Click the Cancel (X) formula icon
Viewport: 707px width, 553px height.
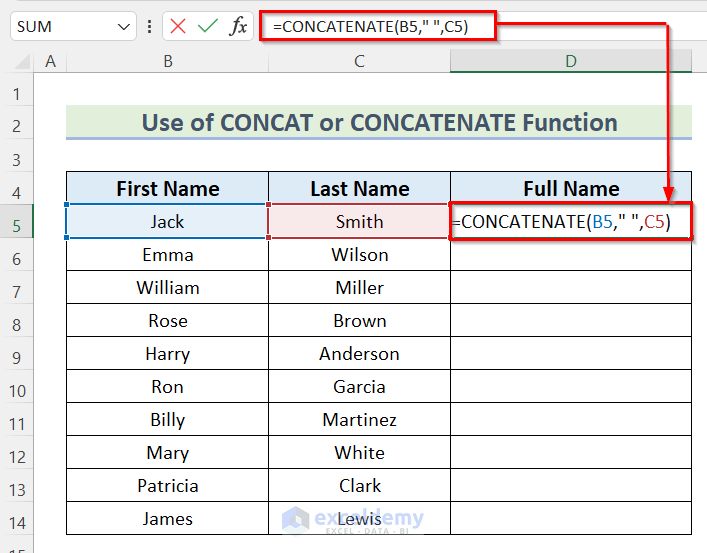178,26
